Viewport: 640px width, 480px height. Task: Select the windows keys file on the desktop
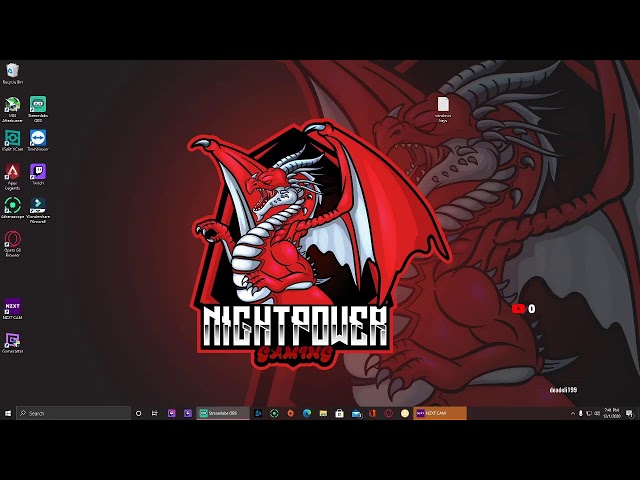[443, 109]
